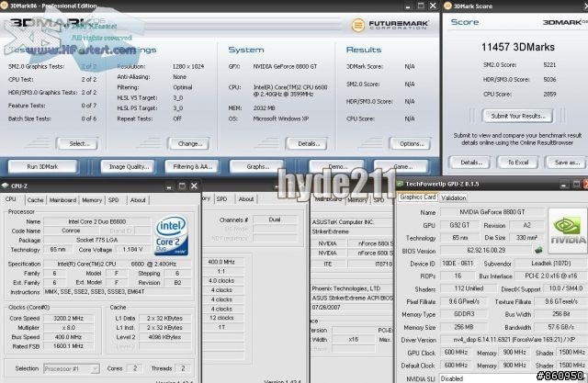This screenshot has width=588, height=383.
Task: Click the Level 2 cache 4096 KBytes value
Action: coord(164,337)
